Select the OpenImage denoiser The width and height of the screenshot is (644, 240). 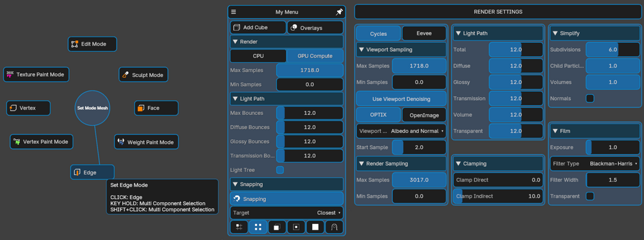(x=424, y=115)
